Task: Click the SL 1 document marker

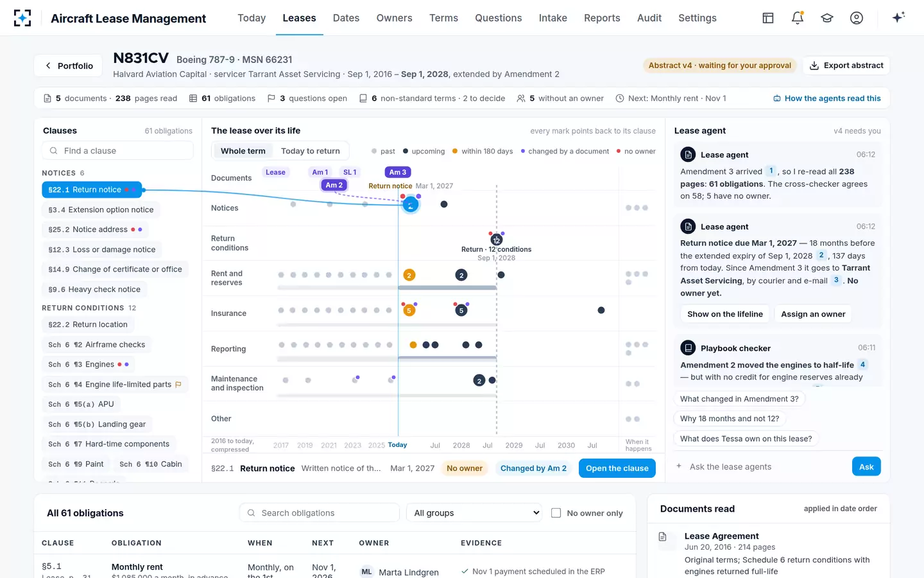Action: click(x=350, y=172)
